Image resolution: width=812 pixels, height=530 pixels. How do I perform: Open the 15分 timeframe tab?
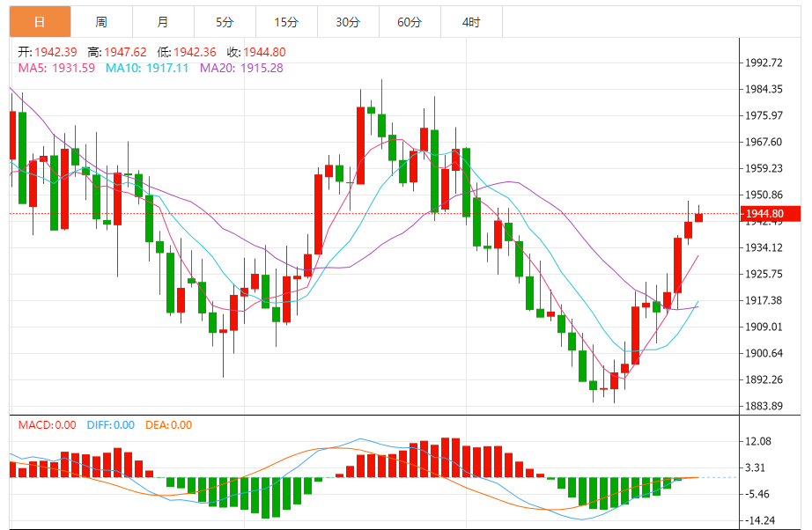tap(286, 22)
